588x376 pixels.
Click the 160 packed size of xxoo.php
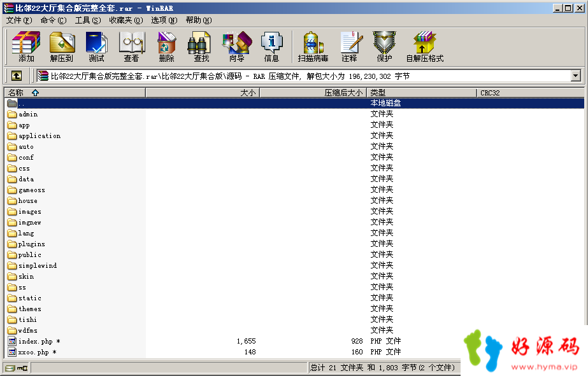click(357, 352)
